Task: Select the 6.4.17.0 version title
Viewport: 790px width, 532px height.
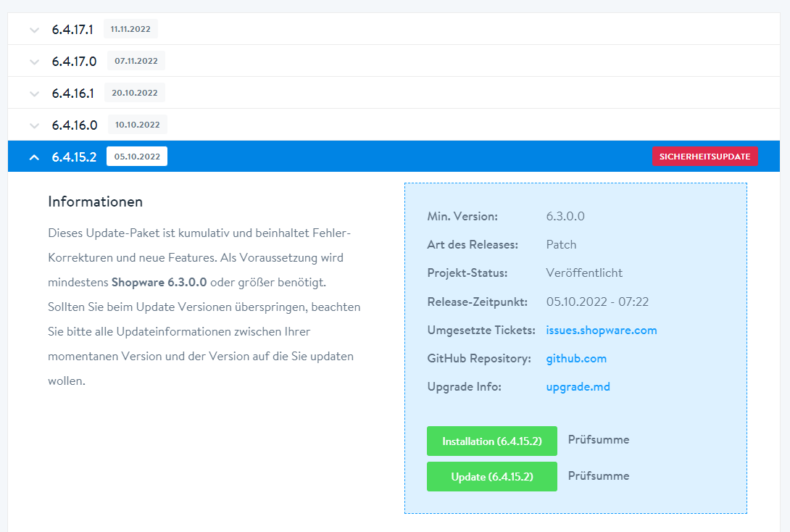Action: [74, 62]
